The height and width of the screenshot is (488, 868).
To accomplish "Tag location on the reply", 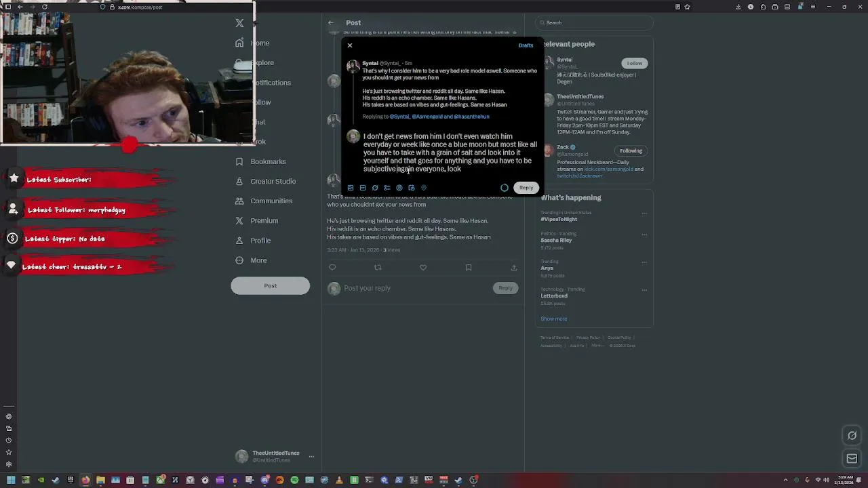I will (424, 188).
